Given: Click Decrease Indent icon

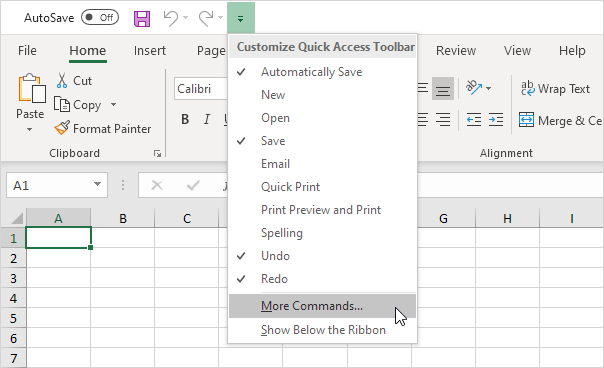Looking at the screenshot, I should tap(473, 120).
